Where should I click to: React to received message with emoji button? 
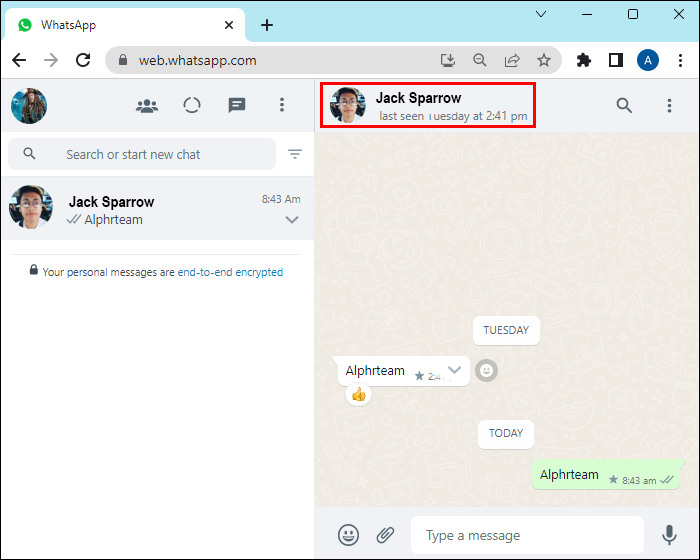coord(486,371)
